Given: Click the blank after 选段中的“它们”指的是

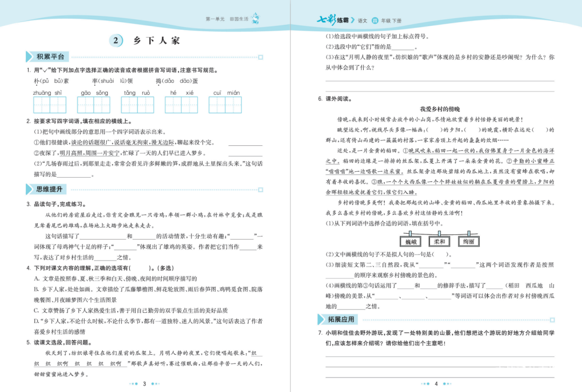Looking at the screenshot, I should pyautogui.click(x=403, y=47).
